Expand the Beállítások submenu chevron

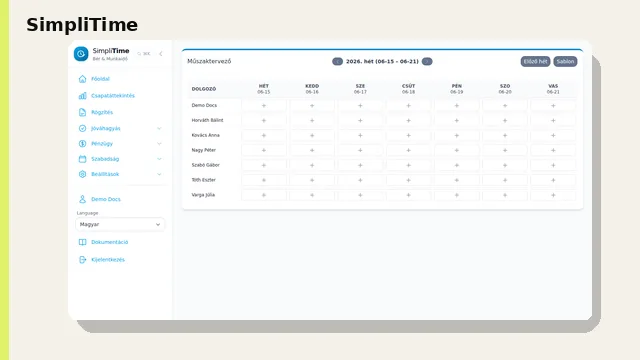click(159, 174)
